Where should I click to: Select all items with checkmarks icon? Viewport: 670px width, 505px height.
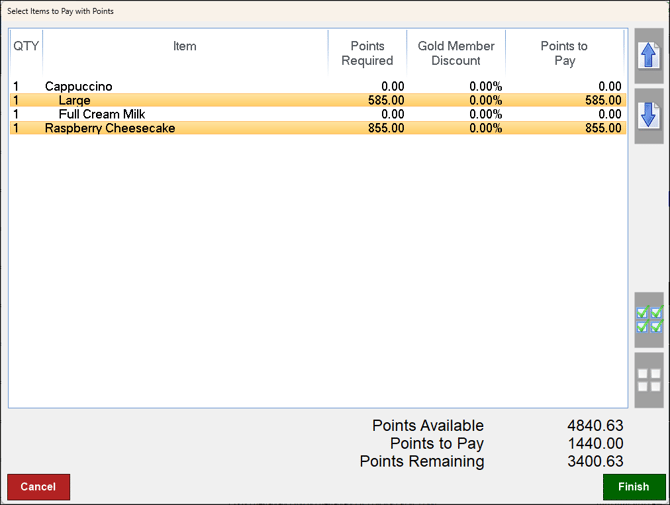(x=649, y=319)
